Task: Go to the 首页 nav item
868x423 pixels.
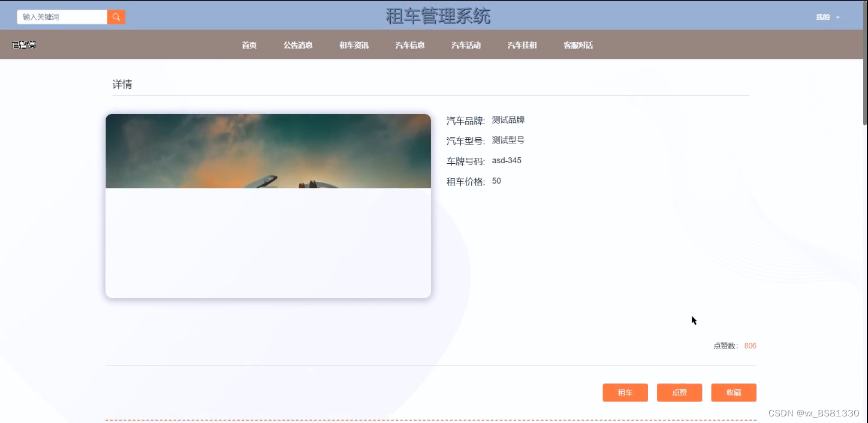Action: click(249, 45)
